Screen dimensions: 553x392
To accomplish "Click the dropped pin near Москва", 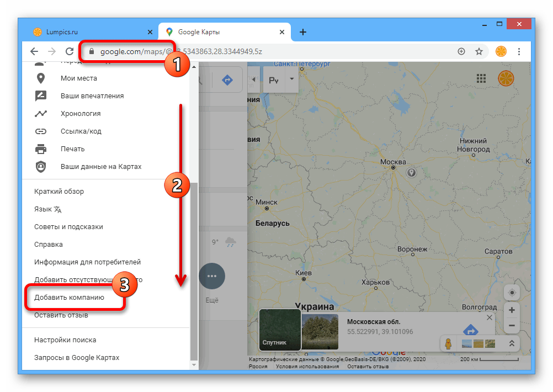I will pyautogui.click(x=411, y=173).
